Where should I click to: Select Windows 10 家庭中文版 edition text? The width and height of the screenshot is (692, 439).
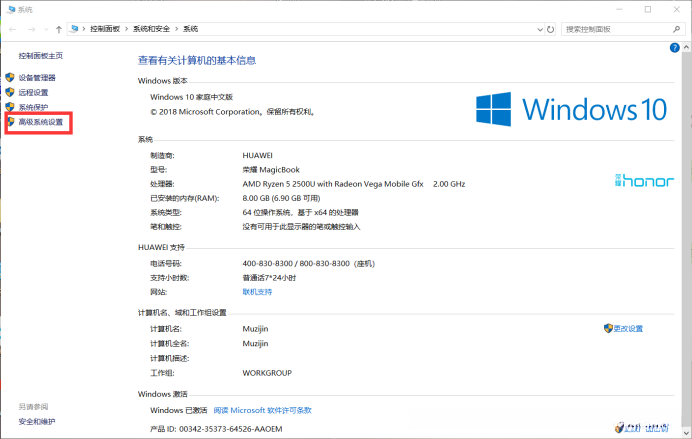(x=192, y=97)
